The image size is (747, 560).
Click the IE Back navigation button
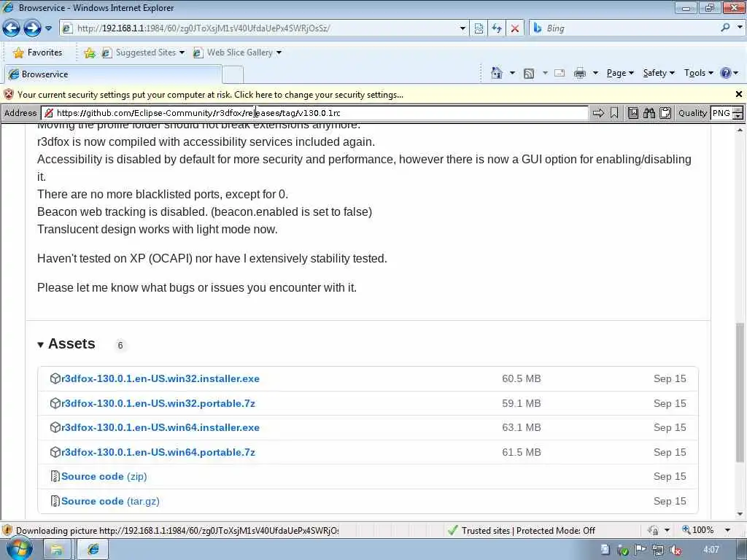[12, 28]
